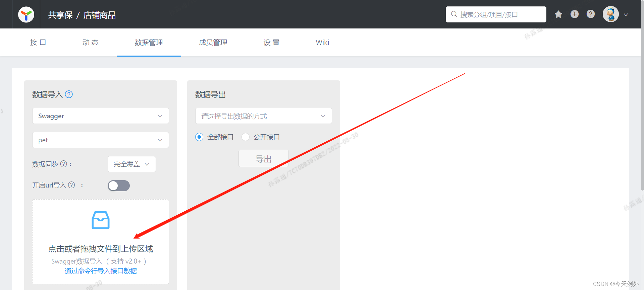Click the user avatar picture

pyautogui.click(x=611, y=14)
